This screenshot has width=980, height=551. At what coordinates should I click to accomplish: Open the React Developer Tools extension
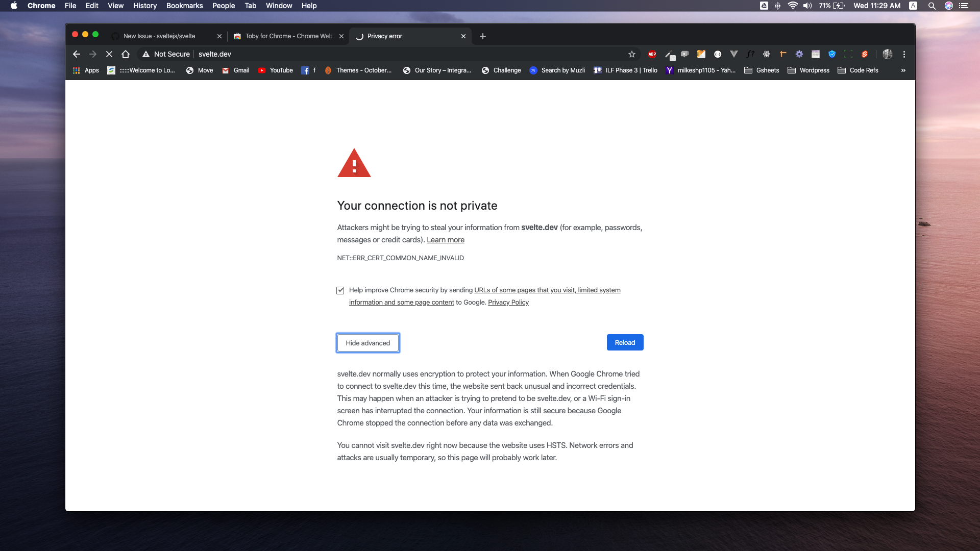pyautogui.click(x=766, y=54)
